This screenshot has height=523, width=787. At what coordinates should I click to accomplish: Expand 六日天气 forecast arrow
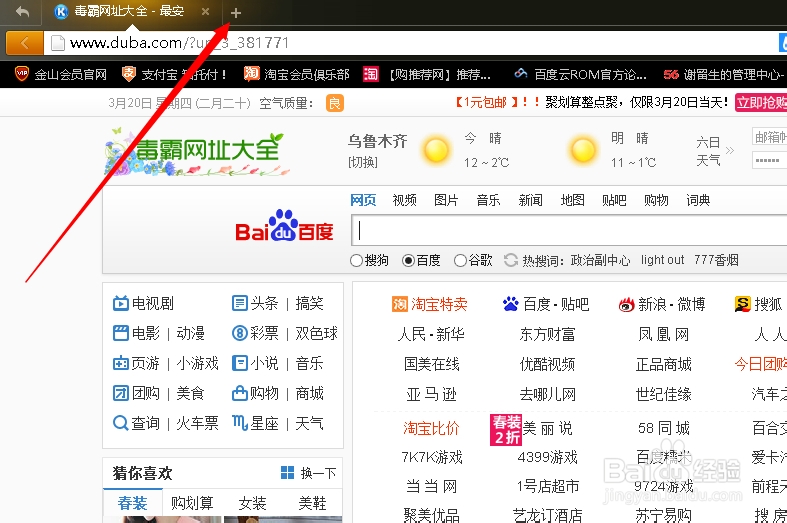click(730, 150)
